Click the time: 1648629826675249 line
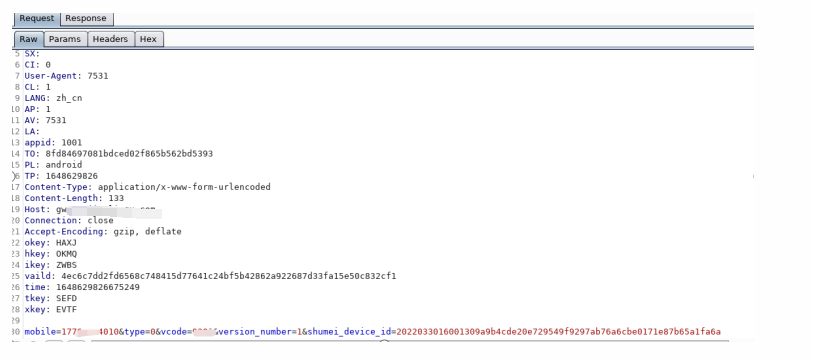813x360 pixels. (82, 287)
